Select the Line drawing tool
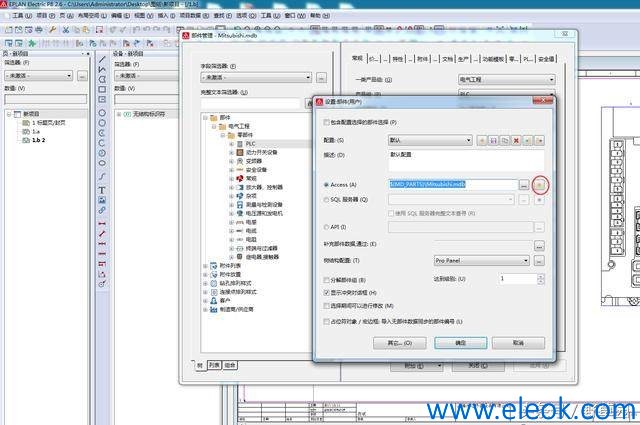The height and width of the screenshot is (425, 640). [102, 60]
